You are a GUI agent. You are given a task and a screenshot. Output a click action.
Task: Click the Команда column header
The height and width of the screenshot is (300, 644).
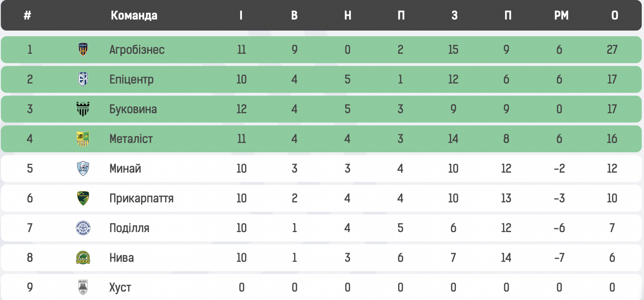pos(134,15)
